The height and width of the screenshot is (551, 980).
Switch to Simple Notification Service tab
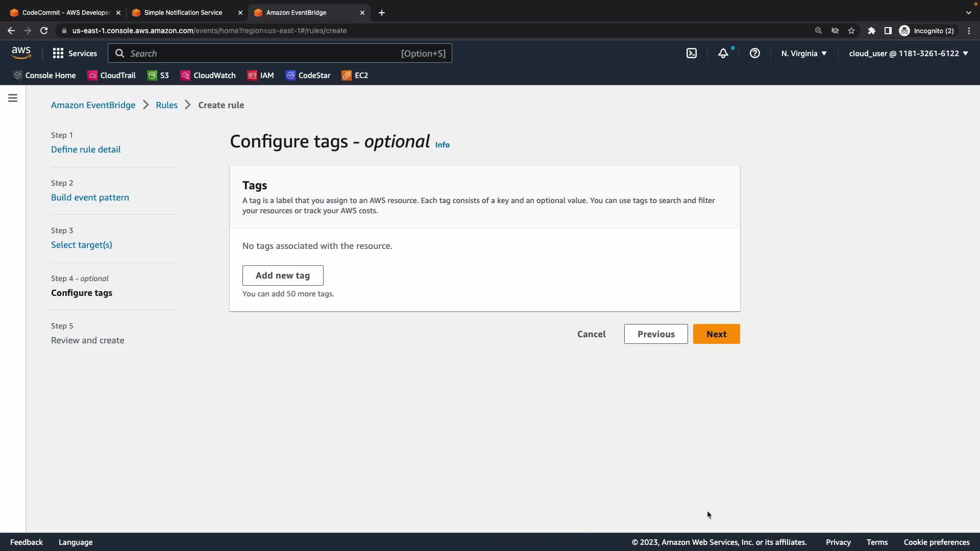click(183, 13)
